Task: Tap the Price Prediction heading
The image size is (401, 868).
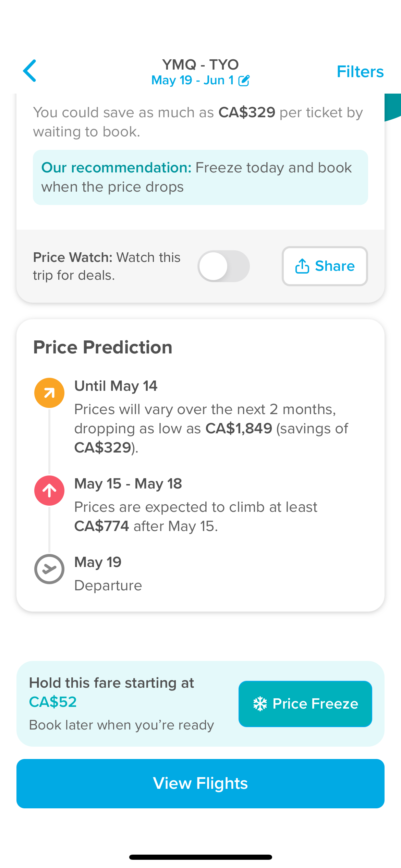Action: [x=103, y=347]
